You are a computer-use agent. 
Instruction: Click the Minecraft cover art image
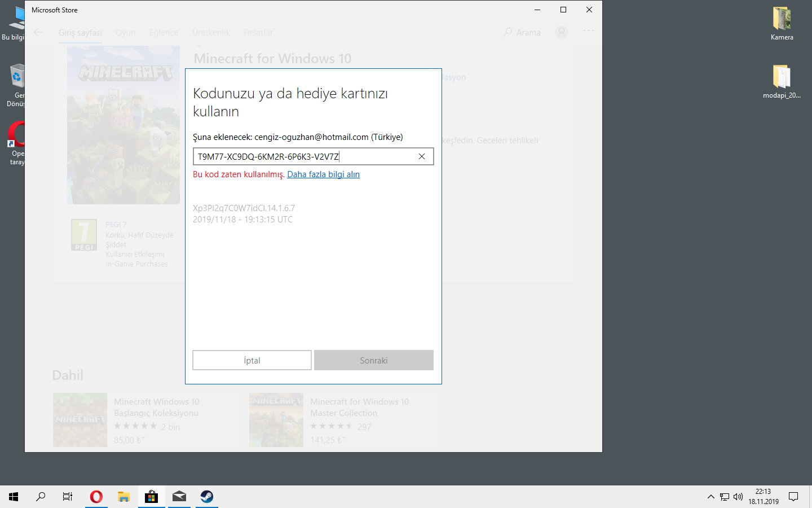pos(123,125)
